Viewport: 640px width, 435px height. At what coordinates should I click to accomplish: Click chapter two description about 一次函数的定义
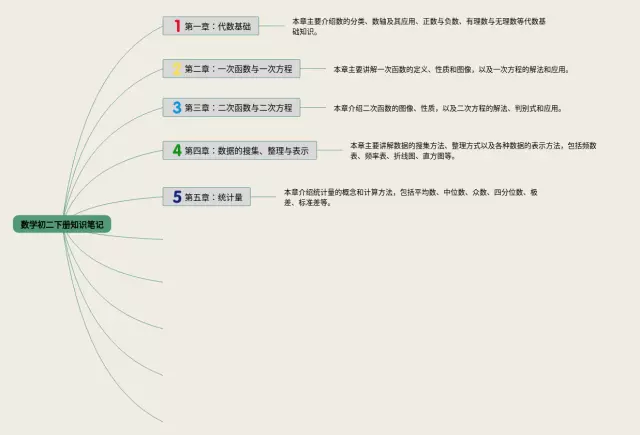tap(451, 69)
